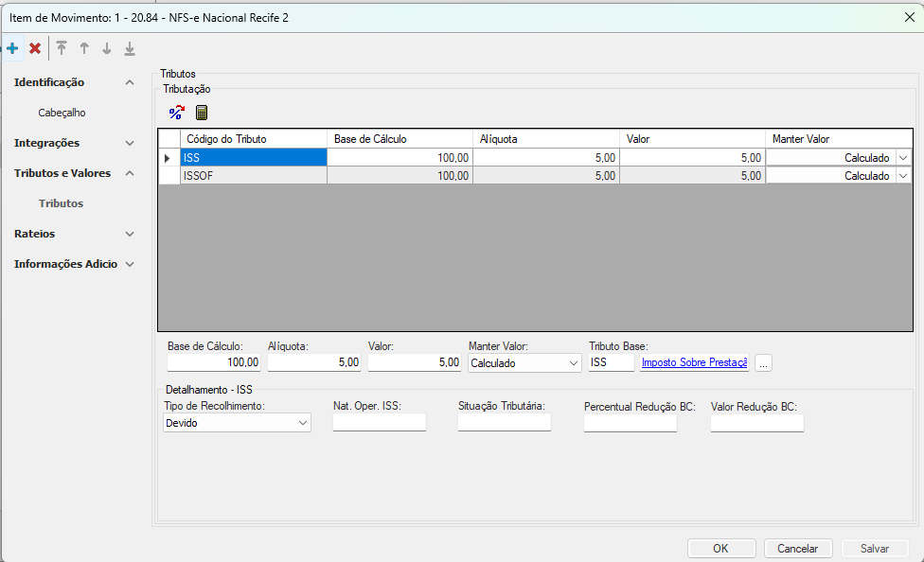This screenshot has height=562, width=924.
Task: Click the Situação Tributária field
Action: [505, 422]
